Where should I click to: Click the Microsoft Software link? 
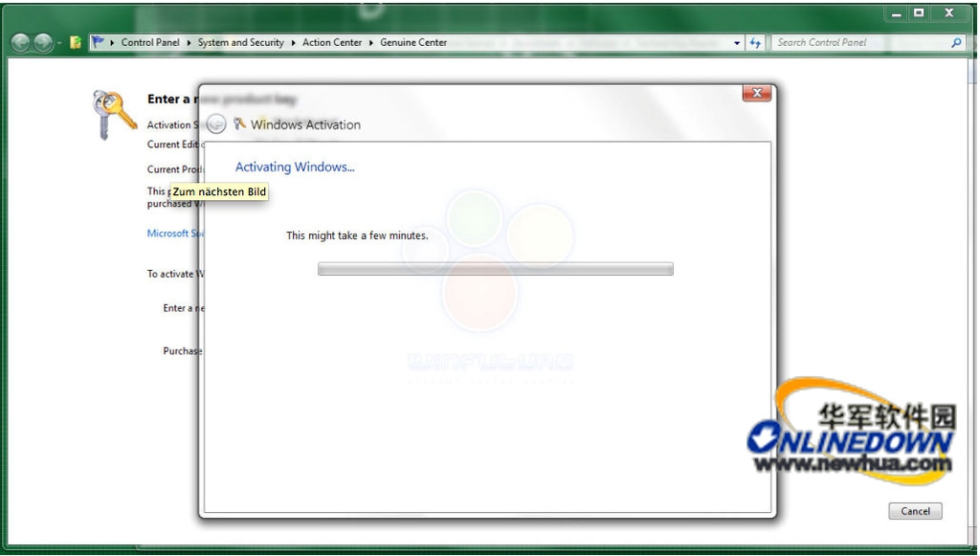pyautogui.click(x=176, y=233)
